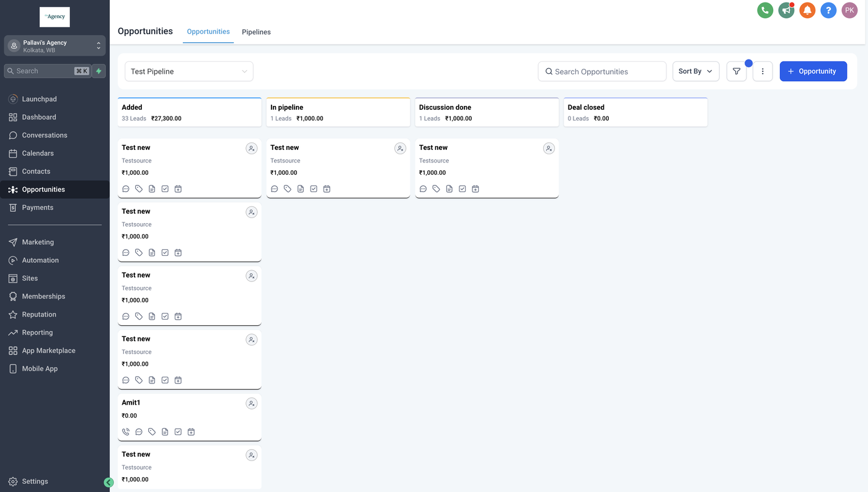
Task: Click the megaphone announcements icon
Action: pos(786,10)
